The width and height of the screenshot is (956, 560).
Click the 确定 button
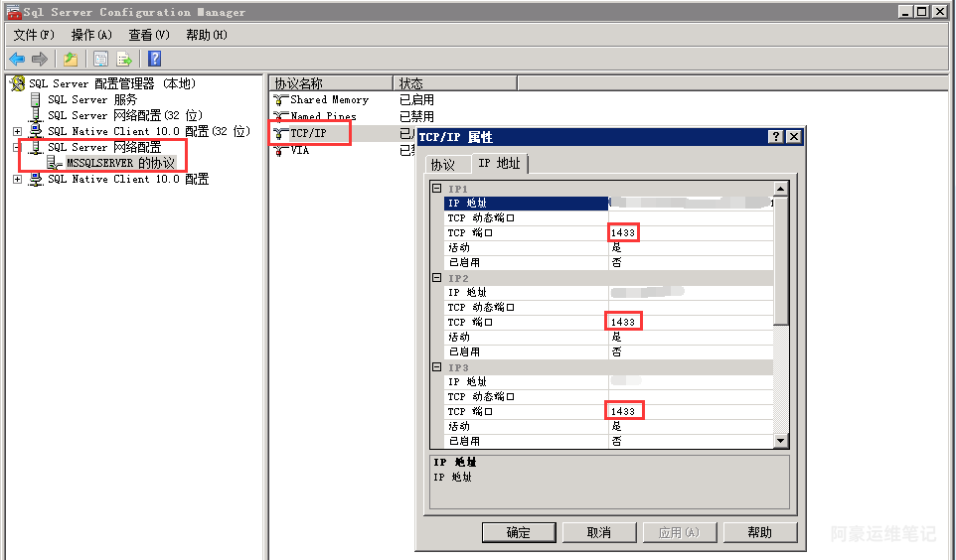(519, 532)
